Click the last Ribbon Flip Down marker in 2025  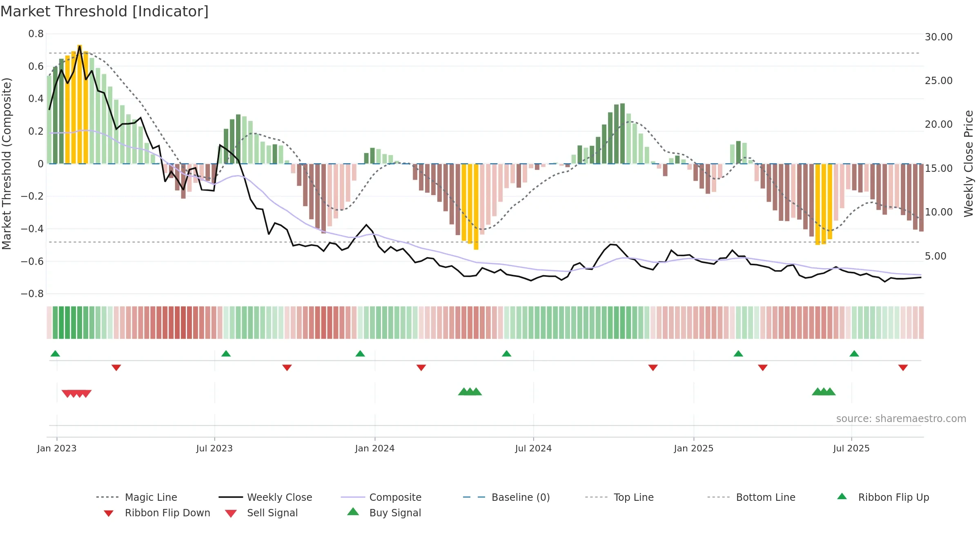[x=903, y=368]
